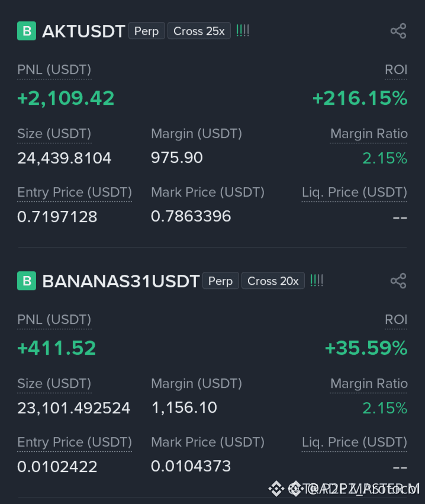
Task: Tap Size (USDT) label under BANANAS31USDT
Action: coord(54,383)
